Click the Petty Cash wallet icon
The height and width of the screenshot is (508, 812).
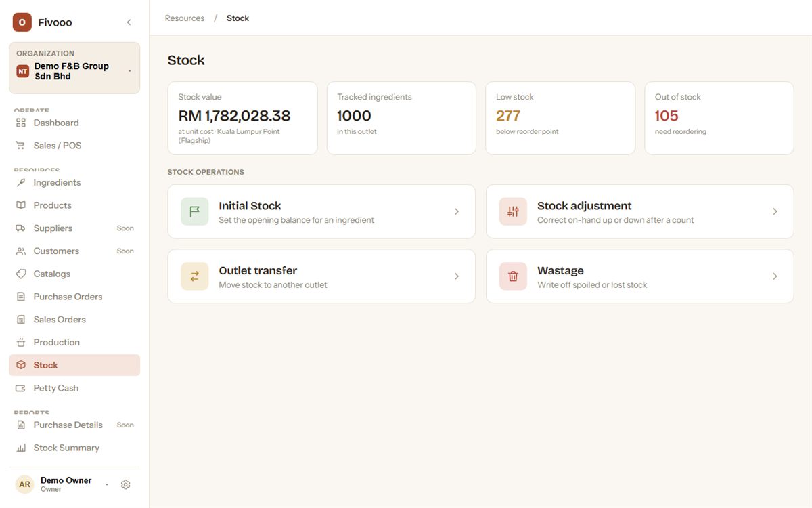click(x=21, y=388)
